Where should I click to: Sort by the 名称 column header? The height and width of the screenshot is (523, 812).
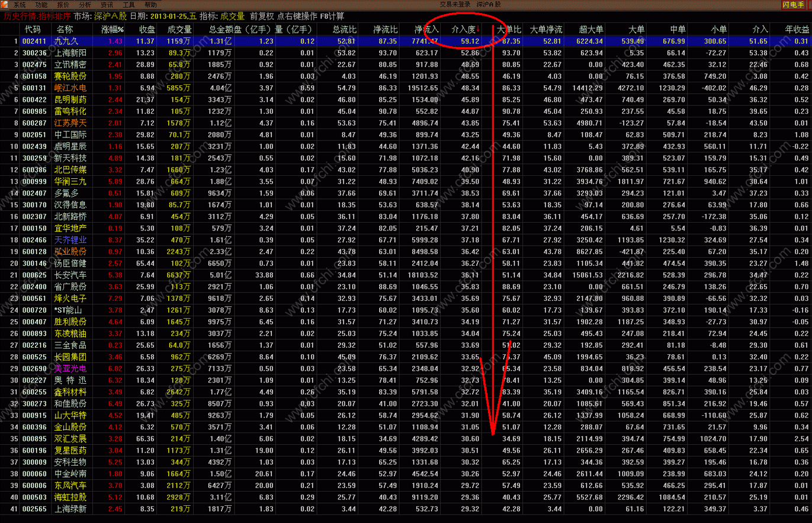65,29
